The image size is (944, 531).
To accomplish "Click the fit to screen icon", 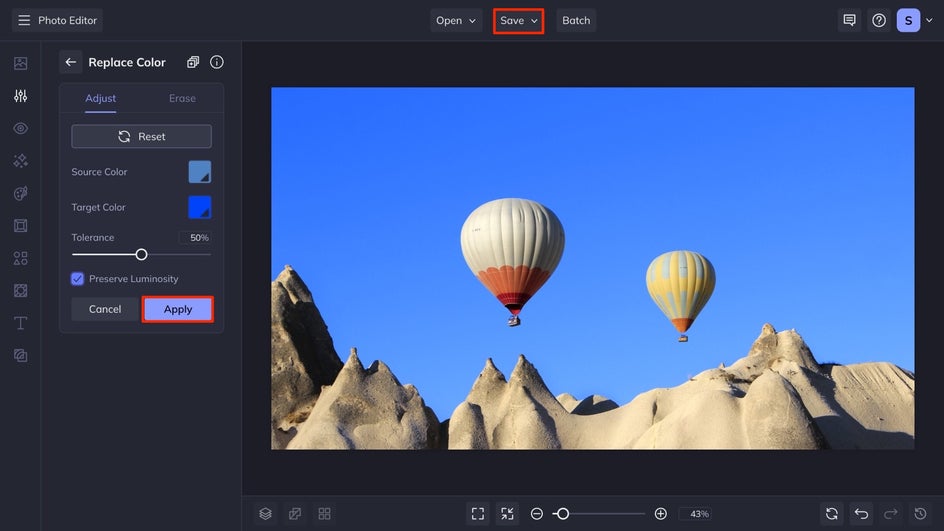I will (x=478, y=514).
